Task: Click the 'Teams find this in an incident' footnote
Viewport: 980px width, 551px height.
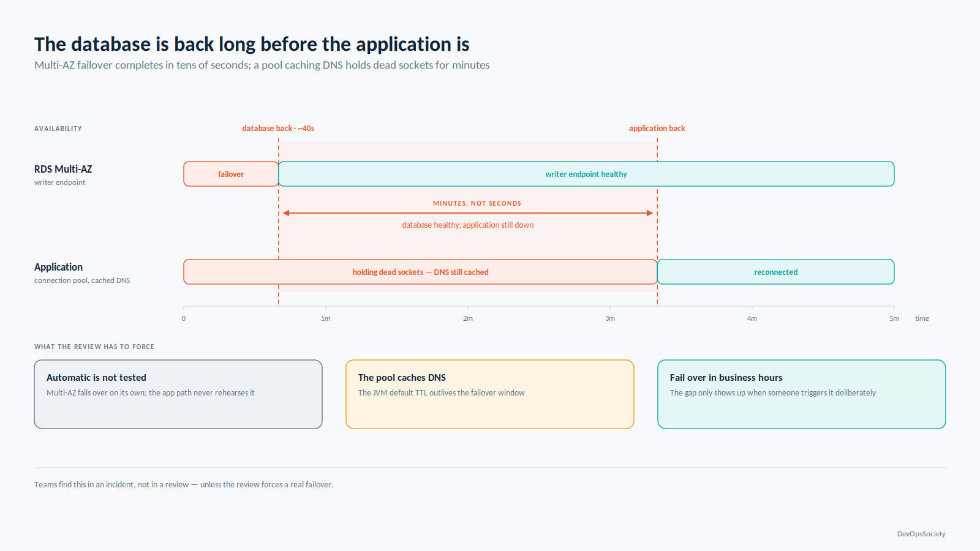Action: pyautogui.click(x=184, y=484)
